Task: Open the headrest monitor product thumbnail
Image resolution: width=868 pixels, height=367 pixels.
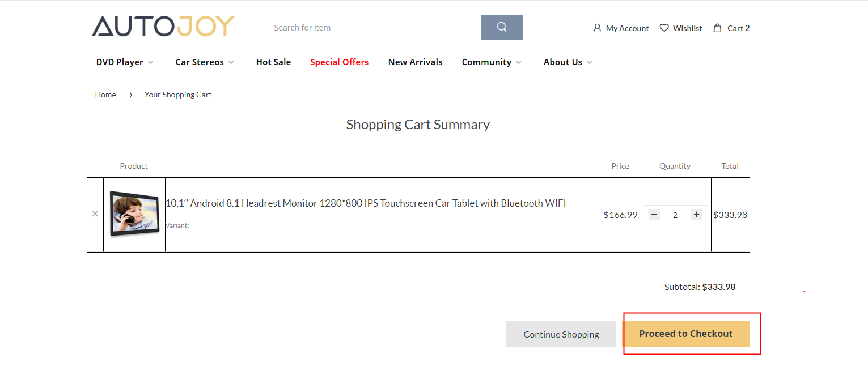Action: 134,214
